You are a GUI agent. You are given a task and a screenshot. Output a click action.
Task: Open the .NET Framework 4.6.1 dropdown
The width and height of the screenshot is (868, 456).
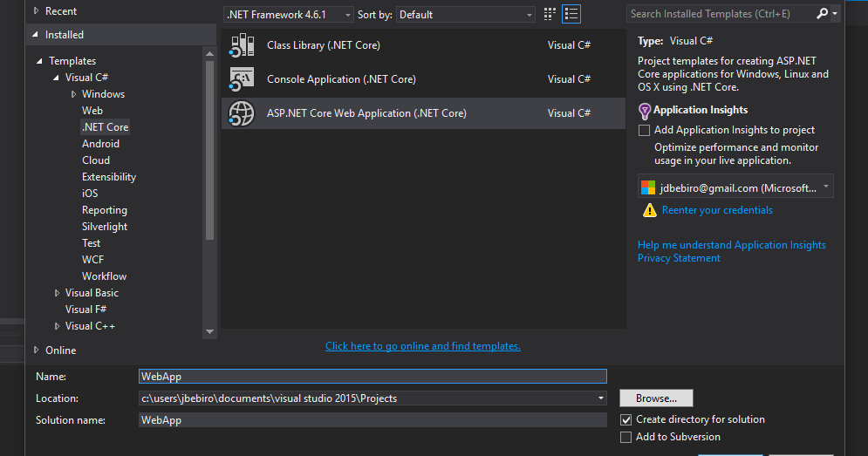tap(288, 15)
